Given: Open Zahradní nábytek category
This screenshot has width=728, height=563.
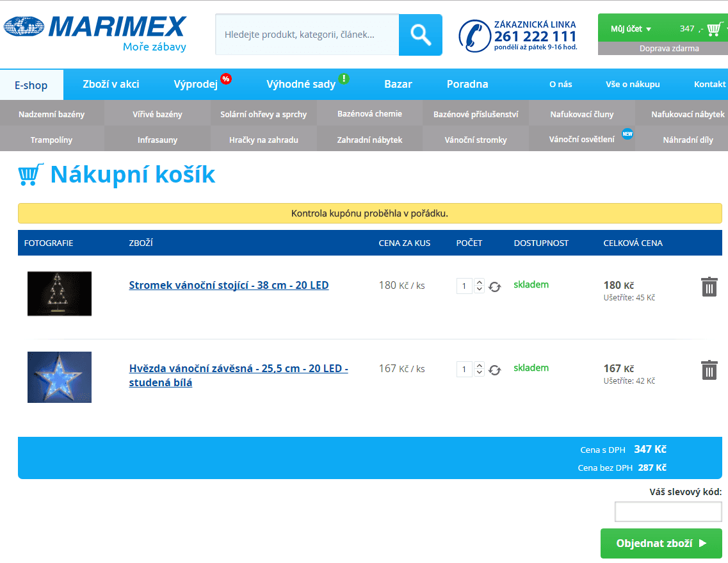Looking at the screenshot, I should [x=369, y=140].
